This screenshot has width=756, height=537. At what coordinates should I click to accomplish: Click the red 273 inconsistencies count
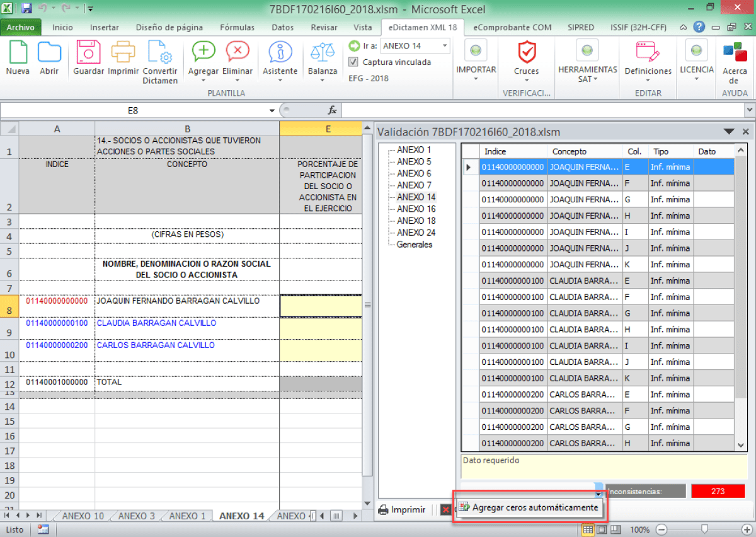click(x=718, y=491)
